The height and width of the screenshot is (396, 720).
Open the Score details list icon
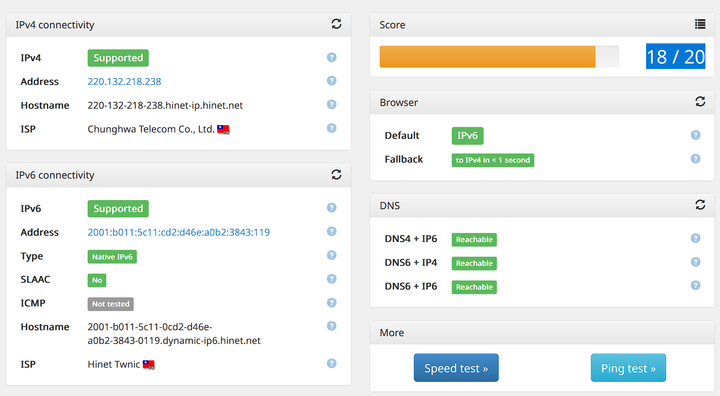click(700, 24)
